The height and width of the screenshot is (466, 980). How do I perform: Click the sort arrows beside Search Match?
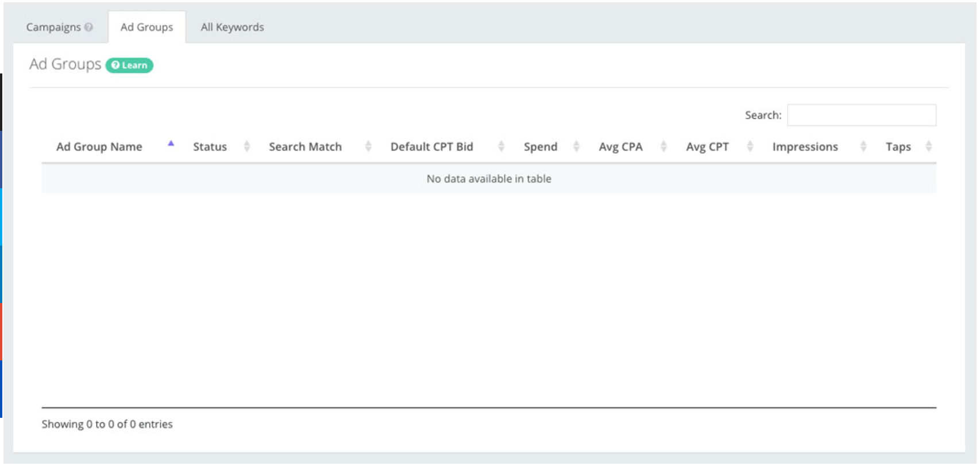368,147
